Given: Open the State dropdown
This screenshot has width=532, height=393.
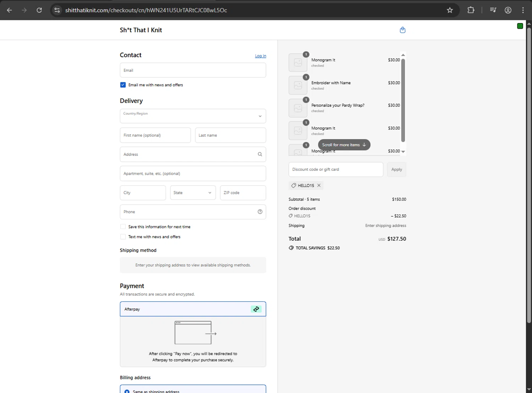Looking at the screenshot, I should point(193,192).
